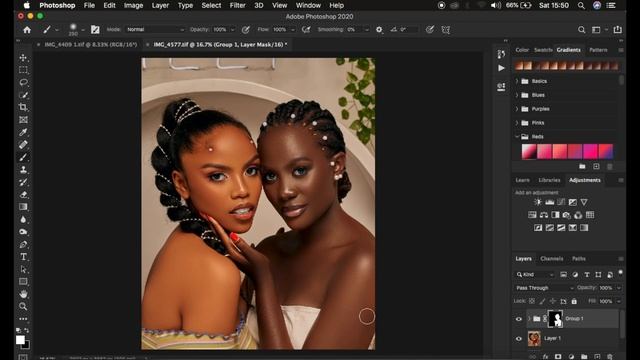Select the Move tool
This screenshot has height=360, width=640.
coord(23,58)
